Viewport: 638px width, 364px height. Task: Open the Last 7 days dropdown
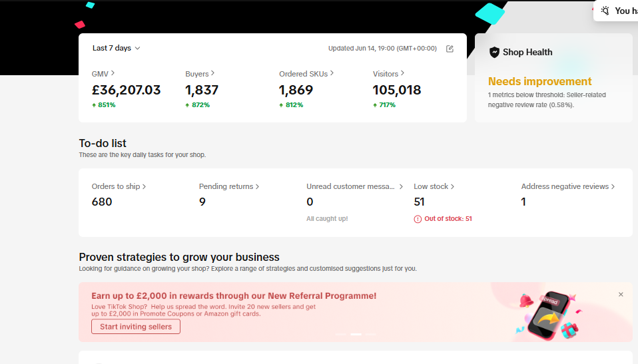click(x=117, y=48)
